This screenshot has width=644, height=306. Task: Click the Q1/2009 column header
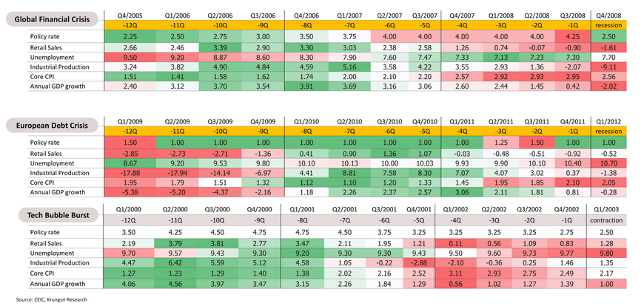point(130,121)
